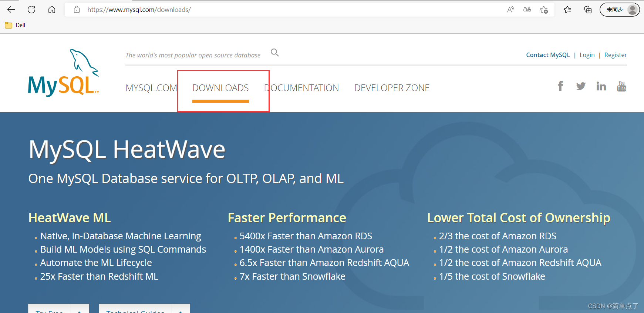Click Lower Total Cost of Ownership heading

pos(519,218)
